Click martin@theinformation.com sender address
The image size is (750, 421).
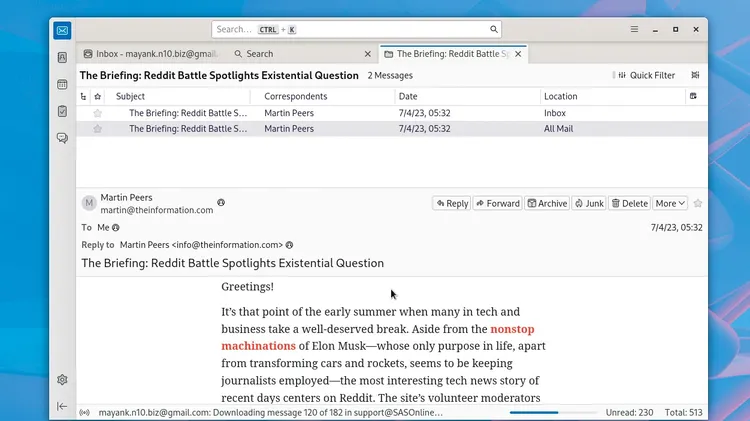[156, 210]
